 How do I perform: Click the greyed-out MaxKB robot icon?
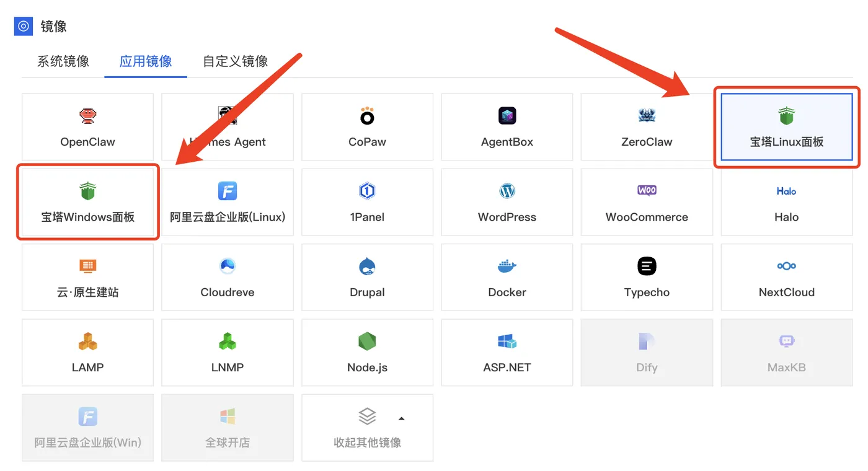coord(787,341)
